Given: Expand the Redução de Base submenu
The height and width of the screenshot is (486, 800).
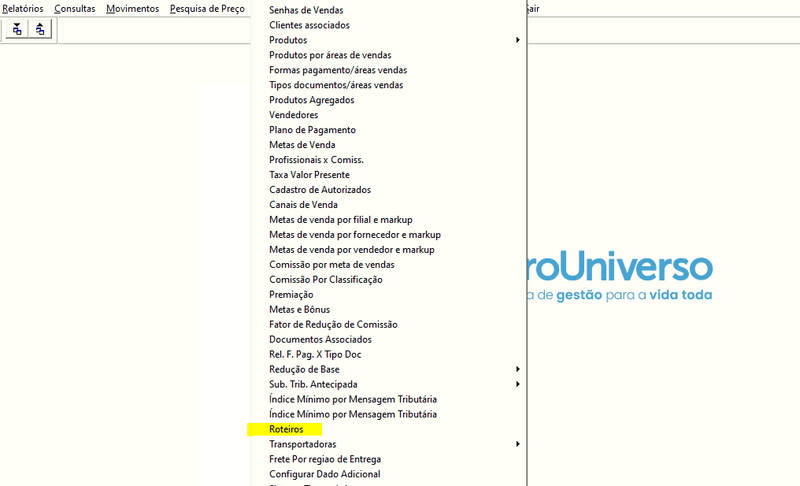Looking at the screenshot, I should [x=517, y=370].
